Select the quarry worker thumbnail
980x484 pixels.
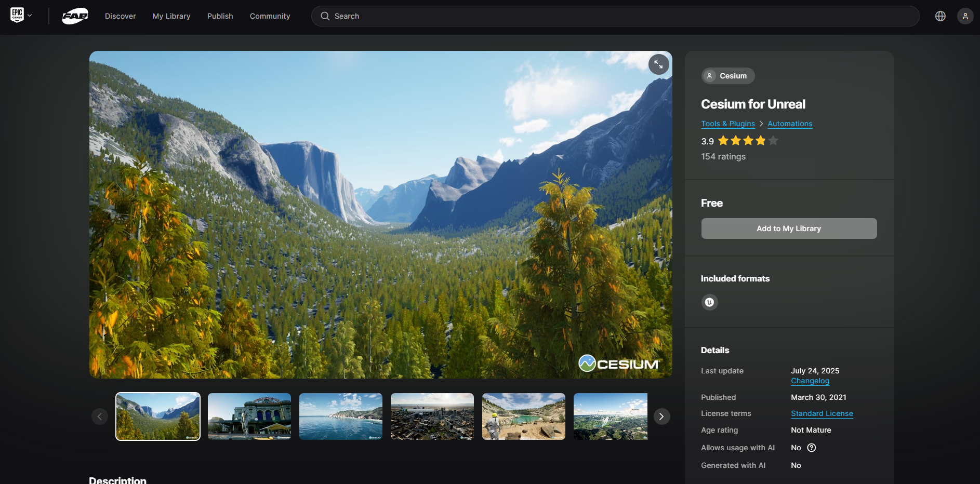(524, 416)
